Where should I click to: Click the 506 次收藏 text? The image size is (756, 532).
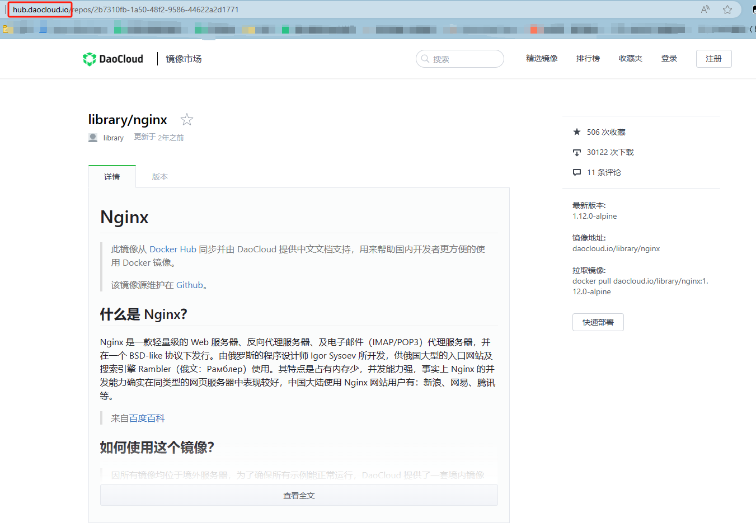click(x=606, y=132)
